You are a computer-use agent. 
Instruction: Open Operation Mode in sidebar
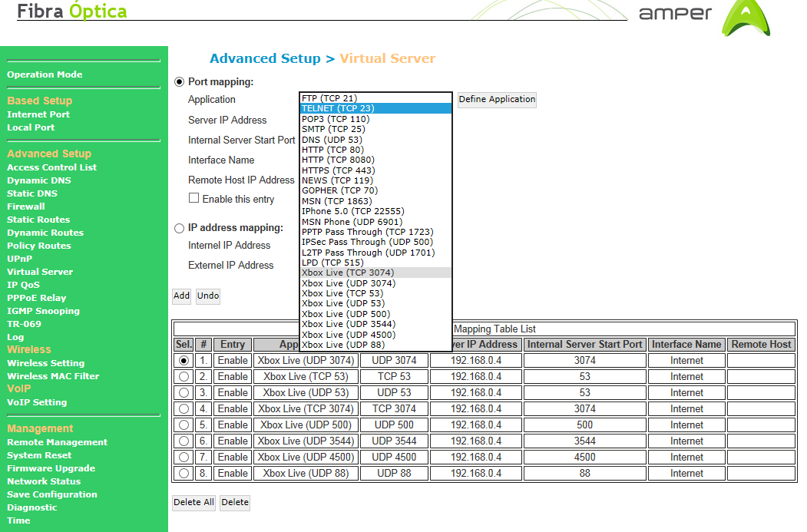[x=45, y=74]
